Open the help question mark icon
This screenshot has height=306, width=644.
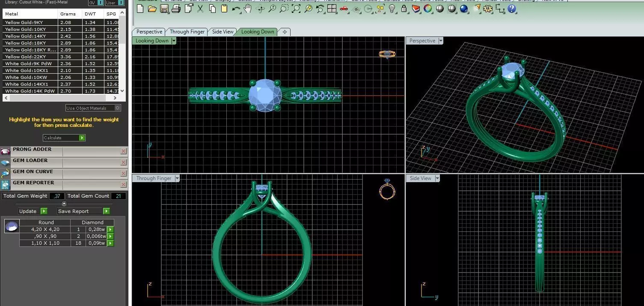point(512,9)
